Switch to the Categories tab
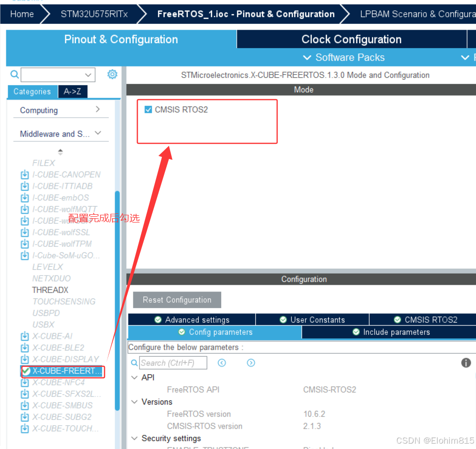This screenshot has height=449, width=476. [x=32, y=91]
